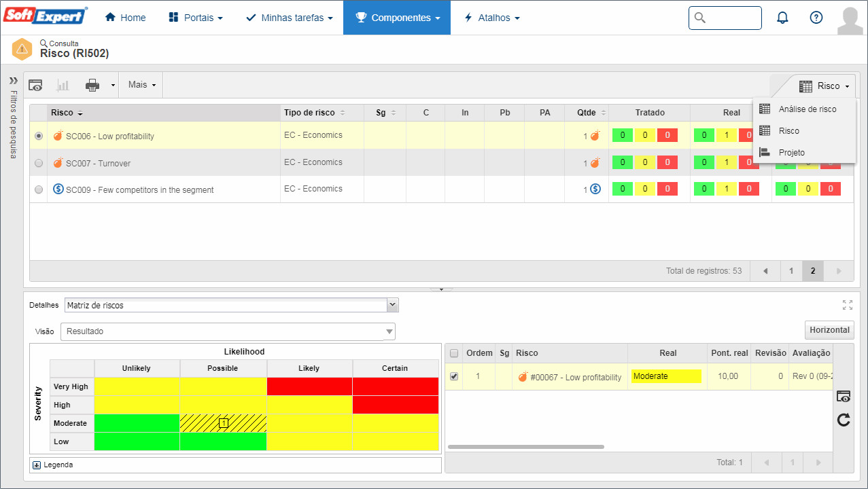This screenshot has width=868, height=489.
Task: Click the green Tratado indicator of SC009
Action: 623,189
